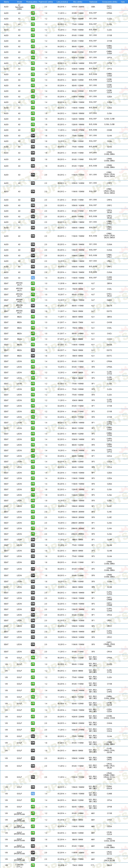128x868 pixels.
Task: Click the petrol fuel icon for Audi A1 Sportback
Action: pyautogui.click(x=33, y=7)
